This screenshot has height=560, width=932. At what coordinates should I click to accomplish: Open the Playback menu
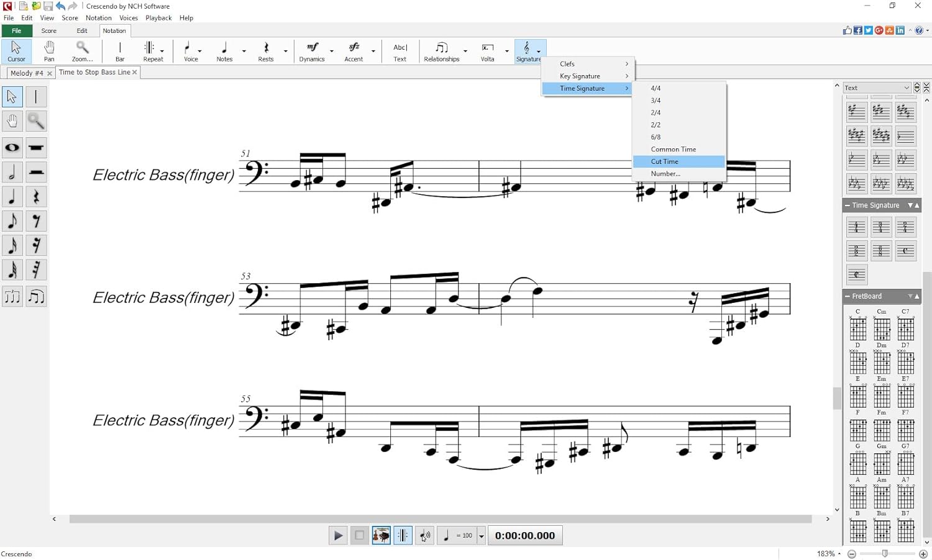(158, 17)
